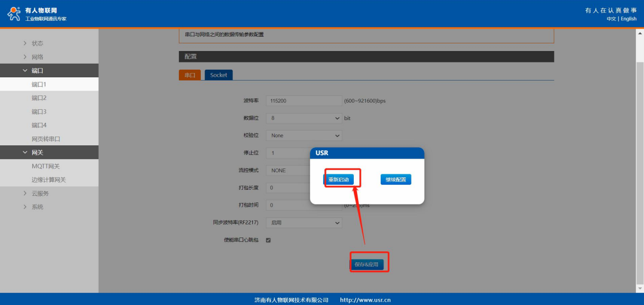The image size is (644, 305).
Task: Click the USR company logo icon
Action: [x=14, y=14]
